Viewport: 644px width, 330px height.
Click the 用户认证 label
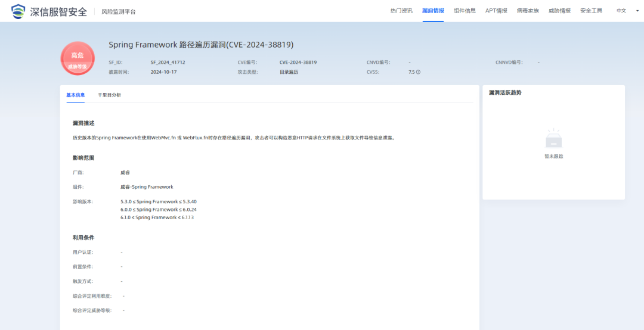point(82,252)
